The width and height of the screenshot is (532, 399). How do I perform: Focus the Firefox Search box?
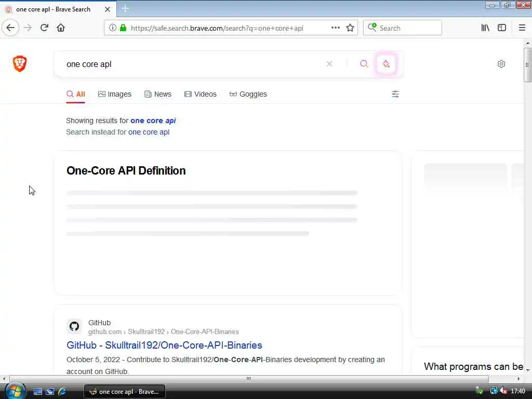403,28
